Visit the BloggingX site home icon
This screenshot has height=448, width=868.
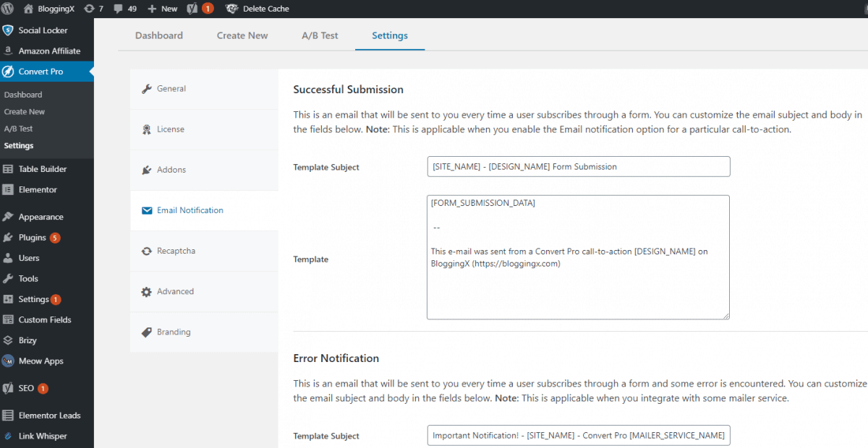(28, 9)
